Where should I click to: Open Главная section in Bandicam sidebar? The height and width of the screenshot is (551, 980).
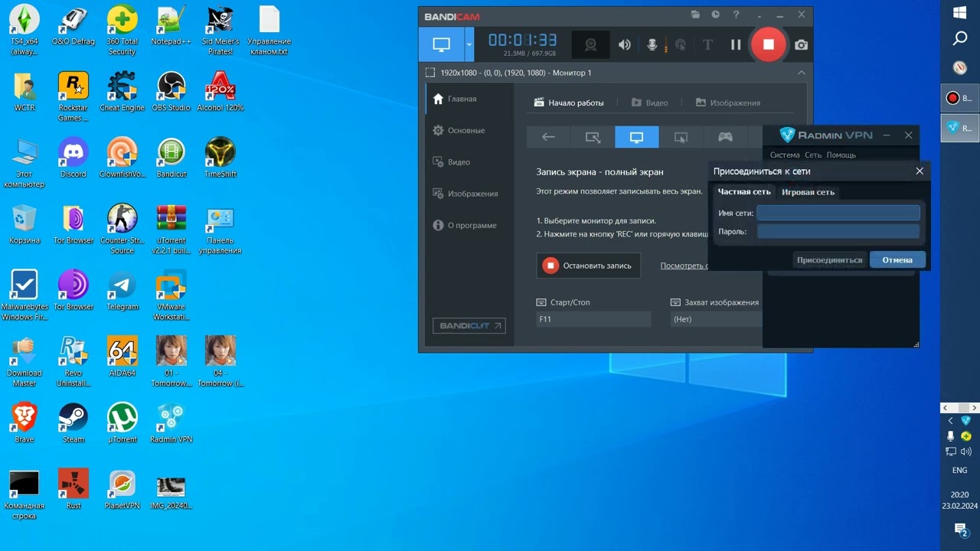469,99
